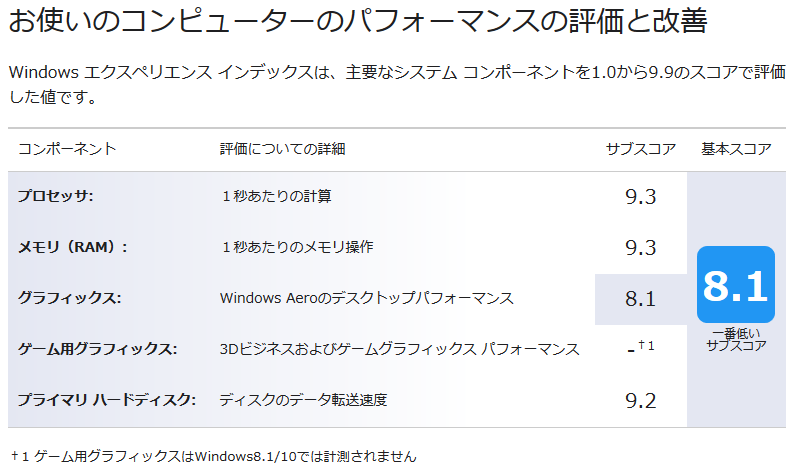Click the memory subscore 9.3
Screen dimensions: 795x472
pyautogui.click(x=640, y=248)
